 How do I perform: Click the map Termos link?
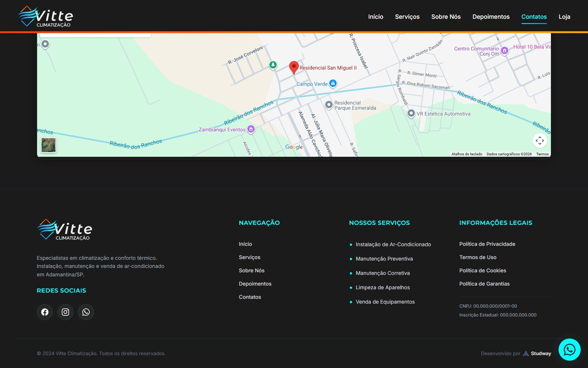click(x=542, y=154)
